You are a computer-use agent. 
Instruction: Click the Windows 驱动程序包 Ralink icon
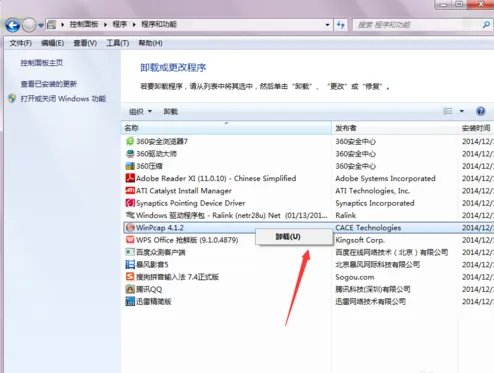130,215
